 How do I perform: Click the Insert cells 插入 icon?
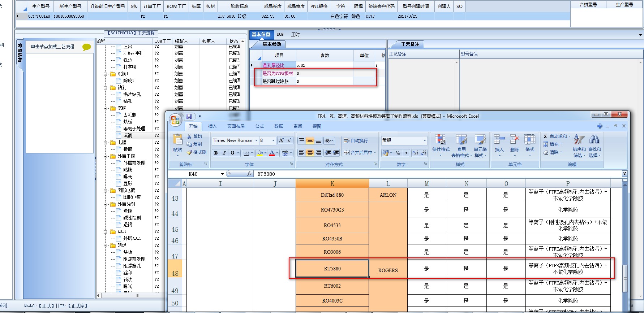[499, 139]
